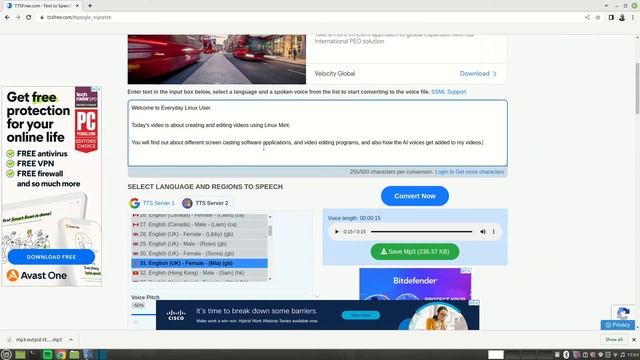Click the sound volume tray icon
This screenshot has height=360, width=640.
622,355
